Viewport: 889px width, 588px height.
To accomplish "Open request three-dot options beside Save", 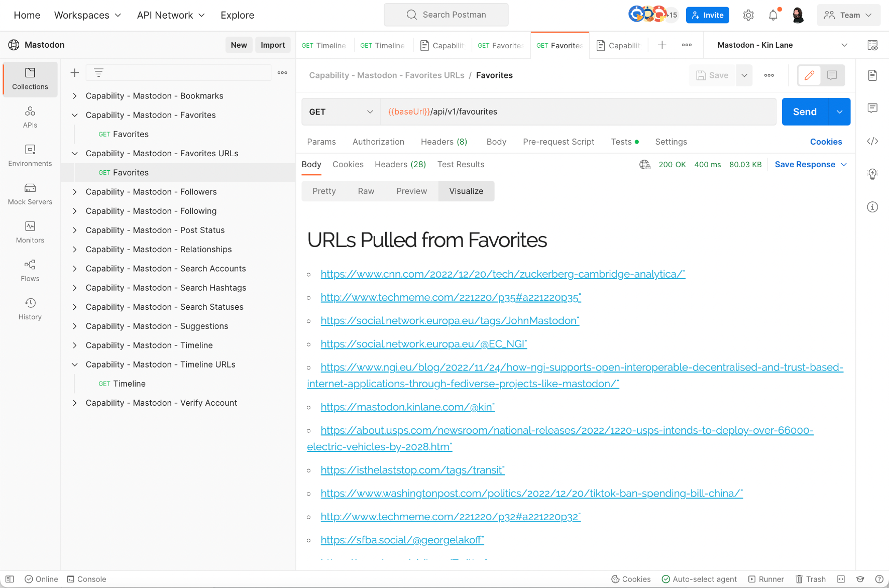I will (769, 75).
